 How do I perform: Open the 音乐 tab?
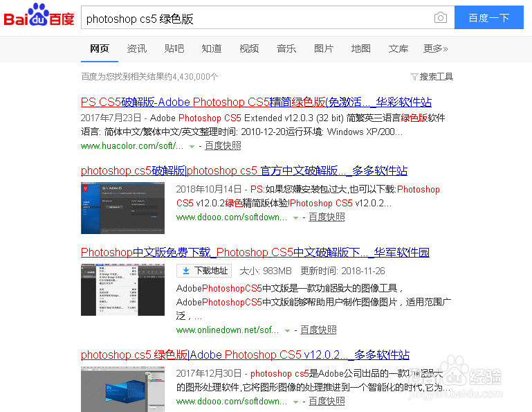[x=286, y=48]
